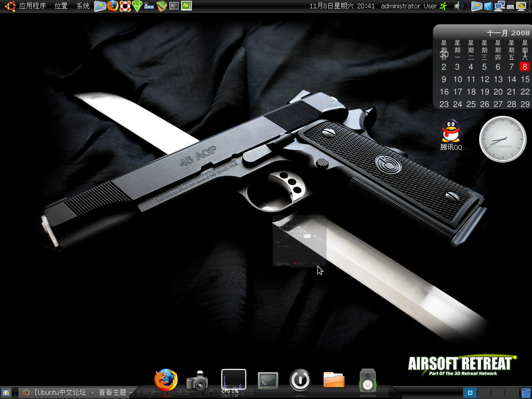The width and height of the screenshot is (532, 399).
Task: Launch the terminal from the top panel
Action: [x=174, y=6]
